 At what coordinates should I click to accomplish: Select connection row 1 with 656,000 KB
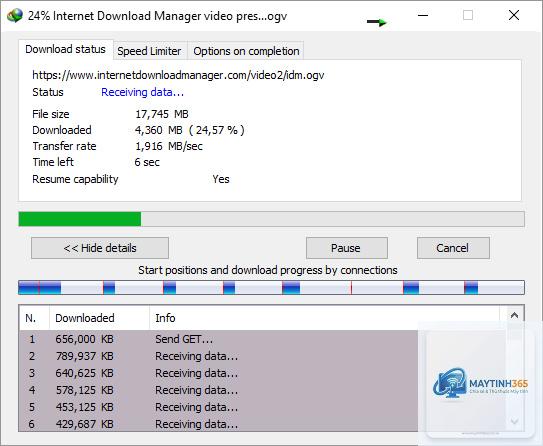[x=219, y=339]
